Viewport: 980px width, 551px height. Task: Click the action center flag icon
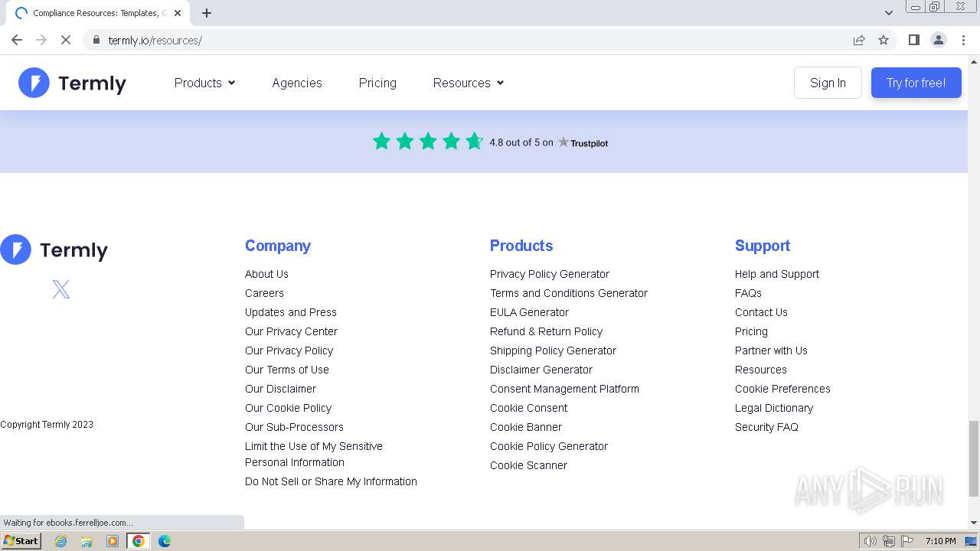pos(907,541)
